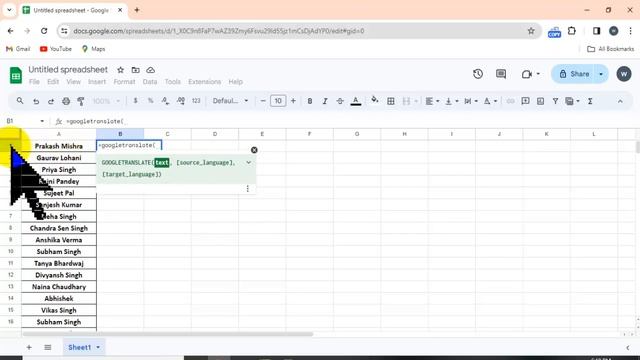Share the spreadsheet

574,74
